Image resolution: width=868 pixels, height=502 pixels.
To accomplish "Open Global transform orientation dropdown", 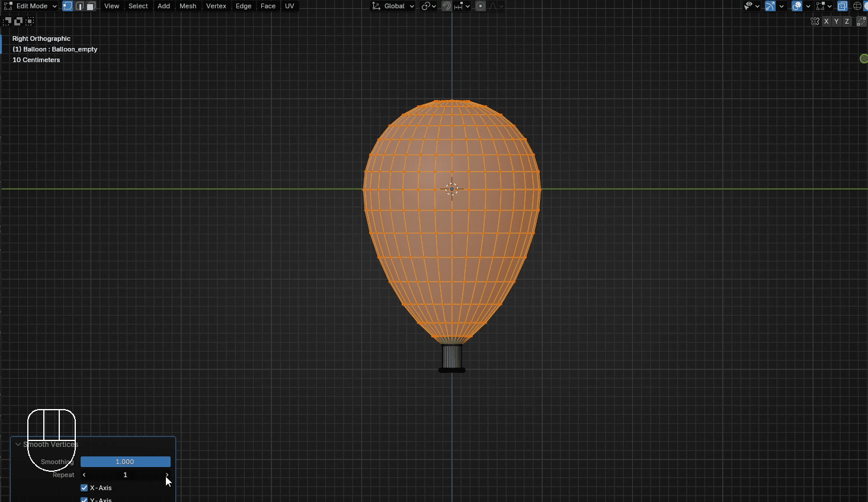I will [393, 6].
